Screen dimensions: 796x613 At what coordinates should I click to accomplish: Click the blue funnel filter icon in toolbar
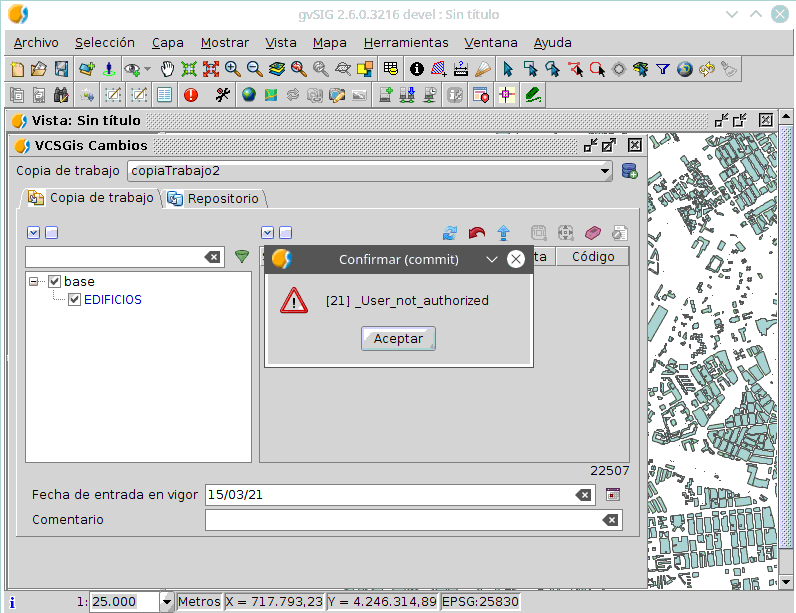pos(662,69)
